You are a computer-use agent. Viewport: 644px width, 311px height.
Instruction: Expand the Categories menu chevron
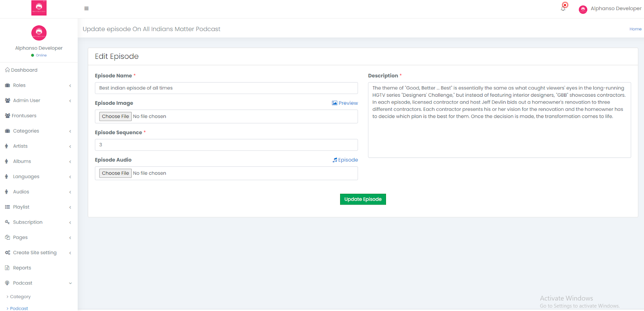[70, 131]
